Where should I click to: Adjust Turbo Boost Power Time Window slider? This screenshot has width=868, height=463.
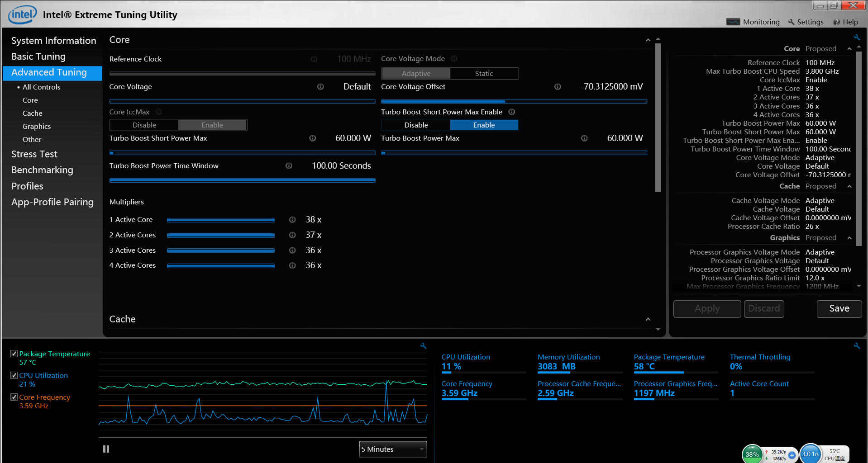[243, 180]
